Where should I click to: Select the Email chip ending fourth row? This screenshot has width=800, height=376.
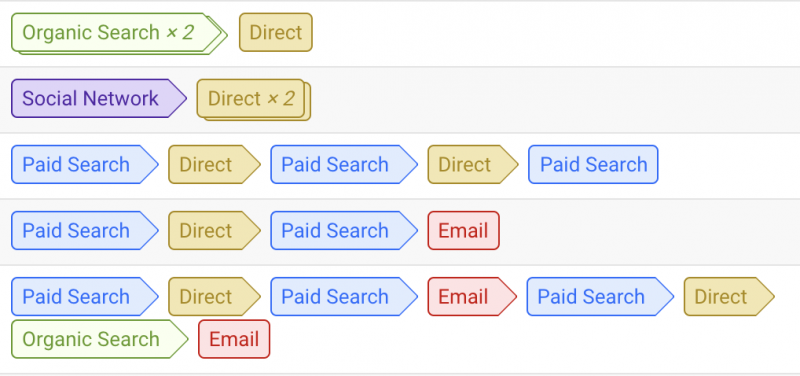pyautogui.click(x=463, y=231)
